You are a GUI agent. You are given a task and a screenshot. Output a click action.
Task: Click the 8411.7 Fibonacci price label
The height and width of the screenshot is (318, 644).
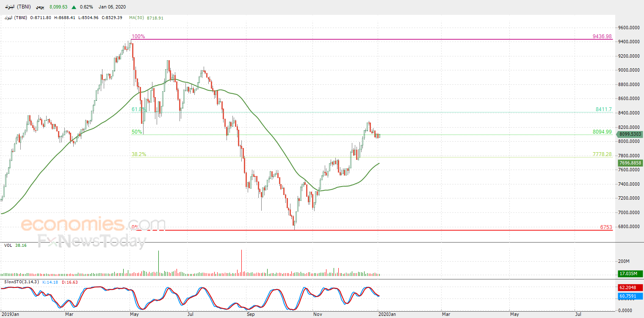coord(604,109)
